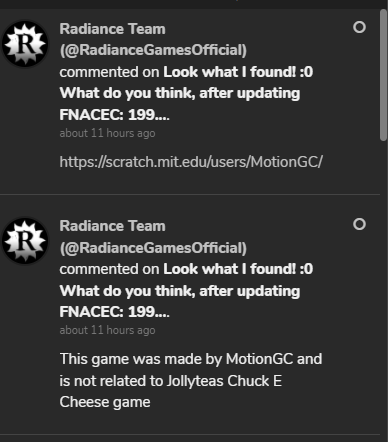Mark the Jollyteas comment notification as read

pyautogui.click(x=359, y=224)
